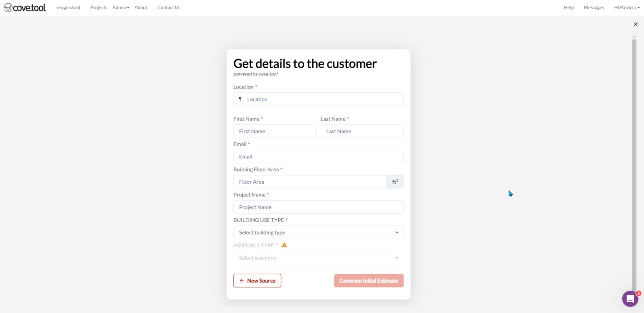Click into the Project Name field
Screen dimensions: 644x313
[x=318, y=207]
